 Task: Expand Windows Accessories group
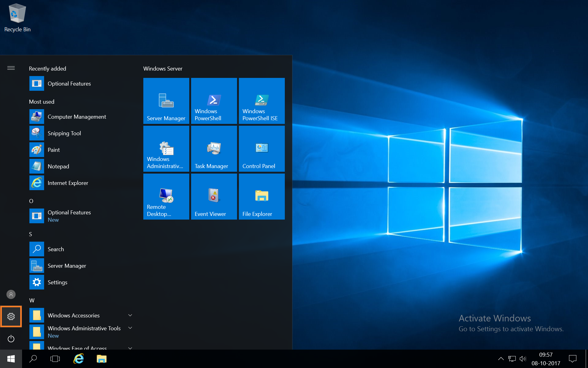coord(73,315)
